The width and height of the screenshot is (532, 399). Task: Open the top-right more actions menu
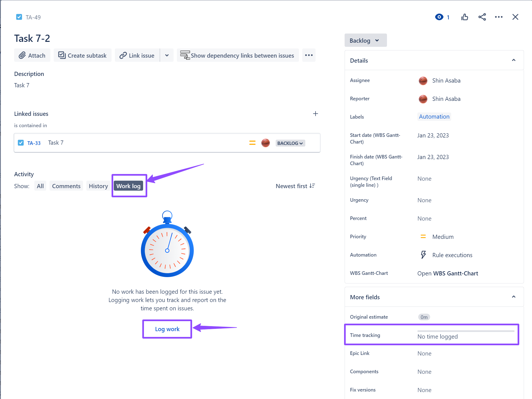499,17
